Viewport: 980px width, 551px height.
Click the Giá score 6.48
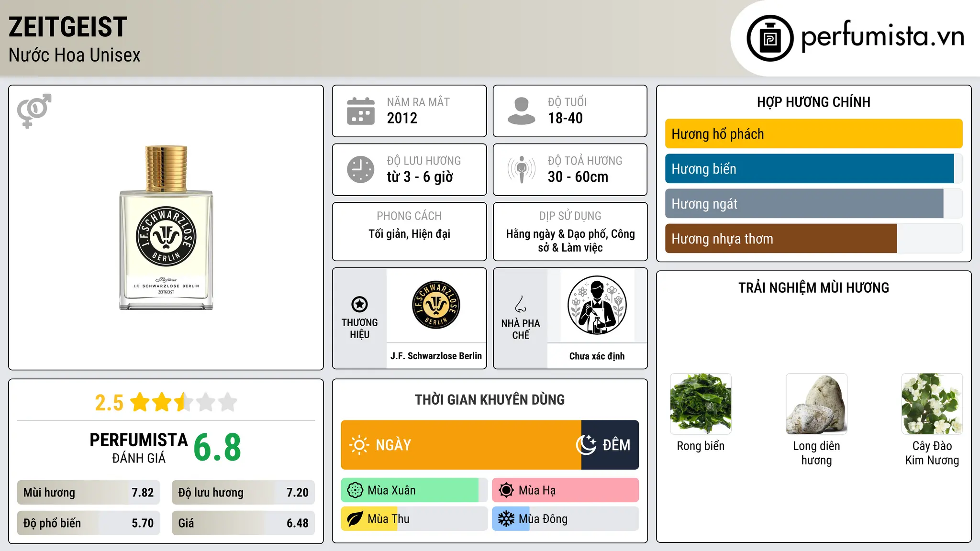[x=298, y=523]
